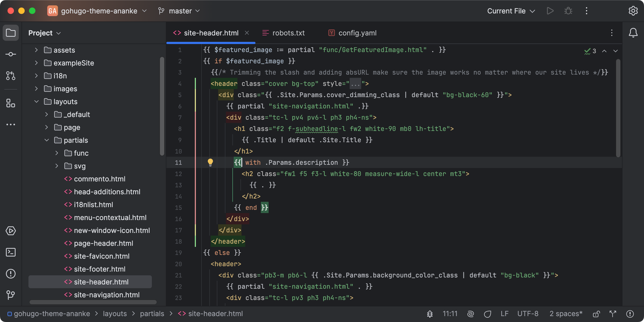Image resolution: width=644 pixels, height=322 pixels.
Task: Click the Debug bug icon
Action: point(568,11)
